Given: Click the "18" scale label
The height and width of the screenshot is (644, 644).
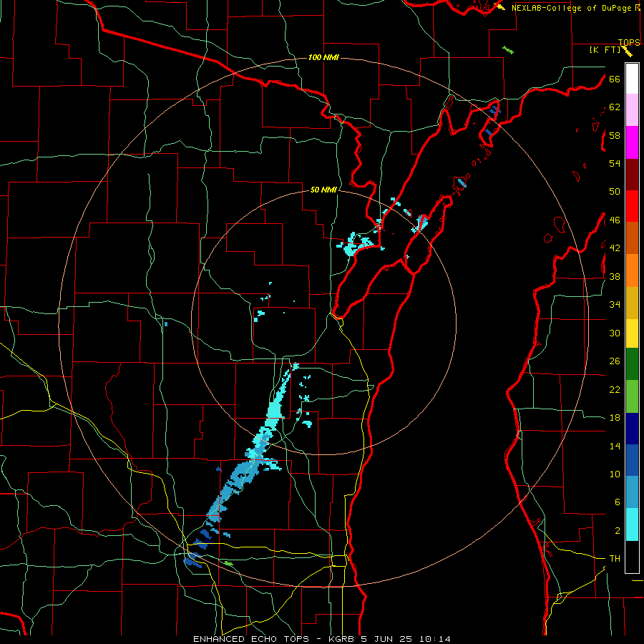Looking at the screenshot, I should pyautogui.click(x=615, y=418).
